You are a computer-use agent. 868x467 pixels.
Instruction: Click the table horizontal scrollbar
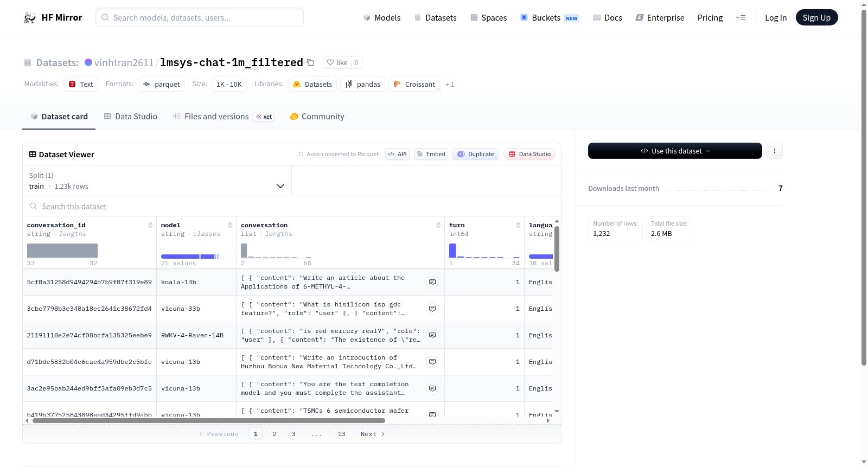click(x=209, y=420)
